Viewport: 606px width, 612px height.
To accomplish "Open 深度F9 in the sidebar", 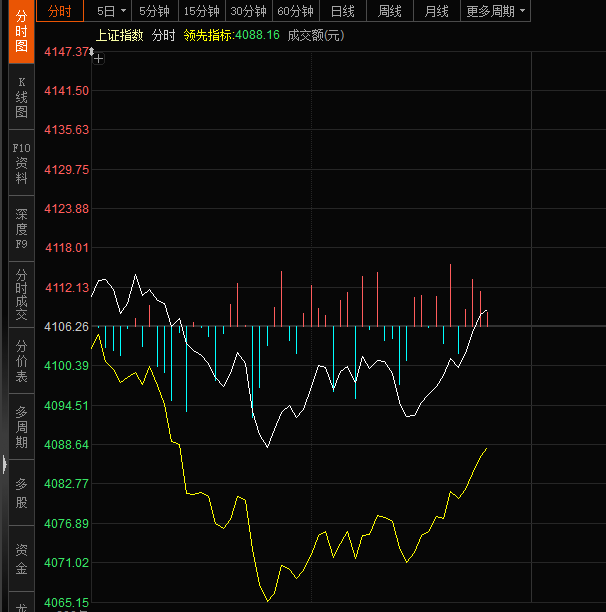I will 21,229.
